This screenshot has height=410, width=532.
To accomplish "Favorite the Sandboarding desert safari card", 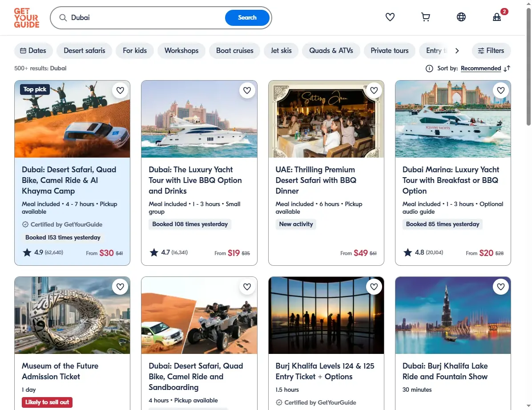I will coord(247,287).
